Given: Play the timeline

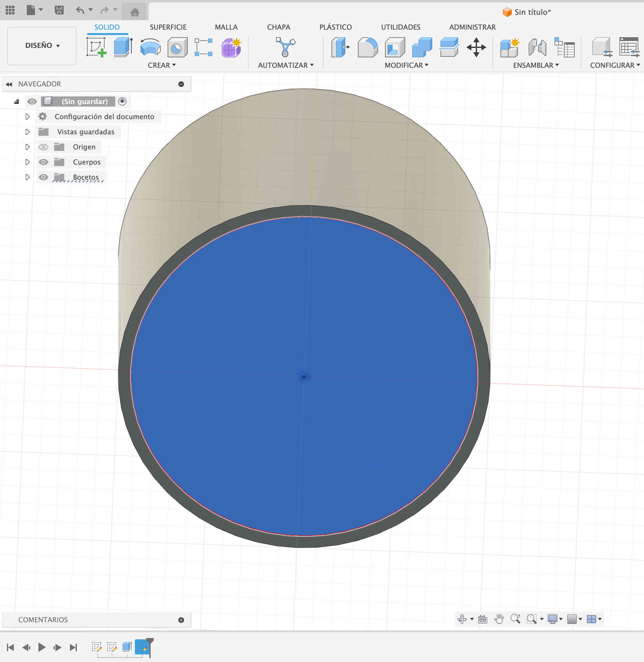Looking at the screenshot, I should (42, 647).
